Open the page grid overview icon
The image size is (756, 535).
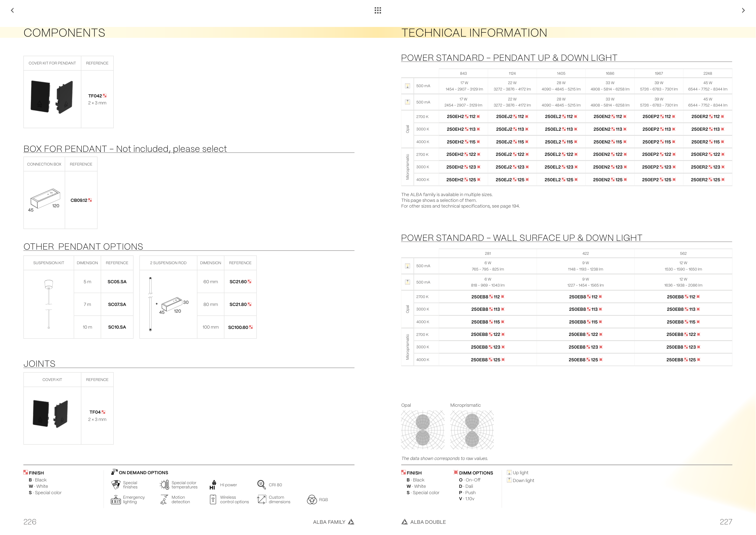pyautogui.click(x=378, y=11)
